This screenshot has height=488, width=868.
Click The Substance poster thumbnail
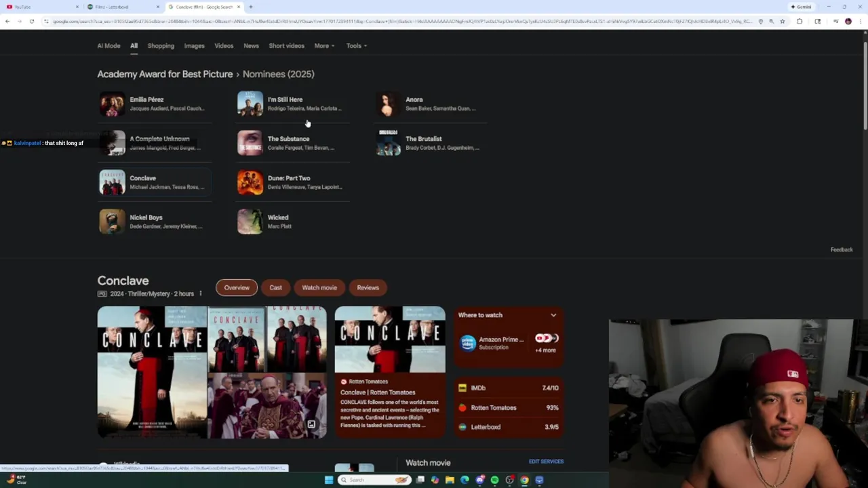click(x=250, y=143)
